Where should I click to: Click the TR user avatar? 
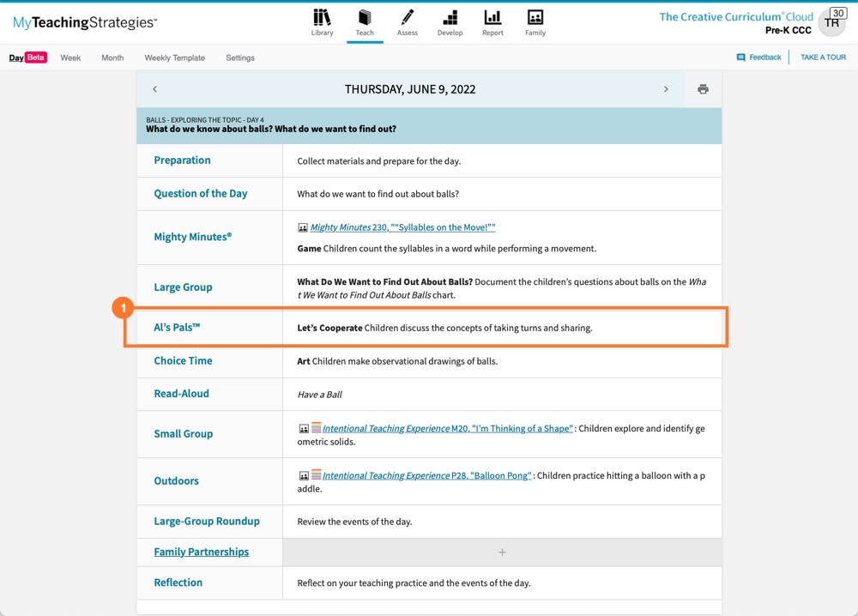(831, 23)
